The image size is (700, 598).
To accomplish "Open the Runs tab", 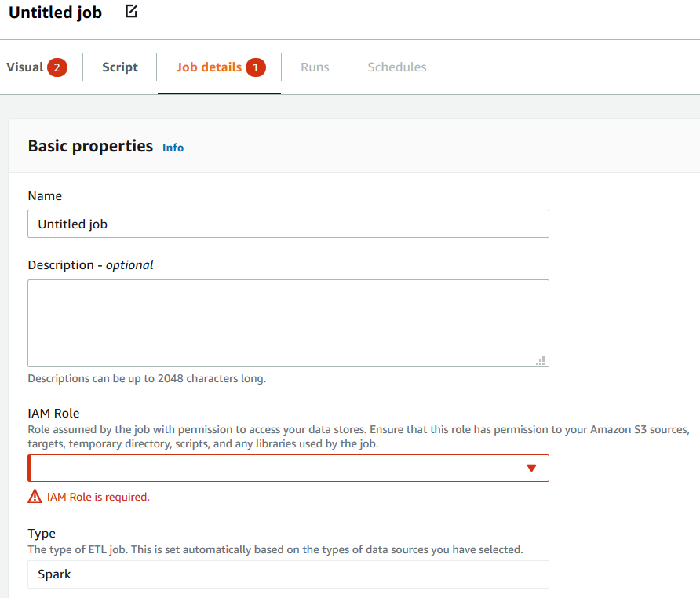I will (314, 67).
